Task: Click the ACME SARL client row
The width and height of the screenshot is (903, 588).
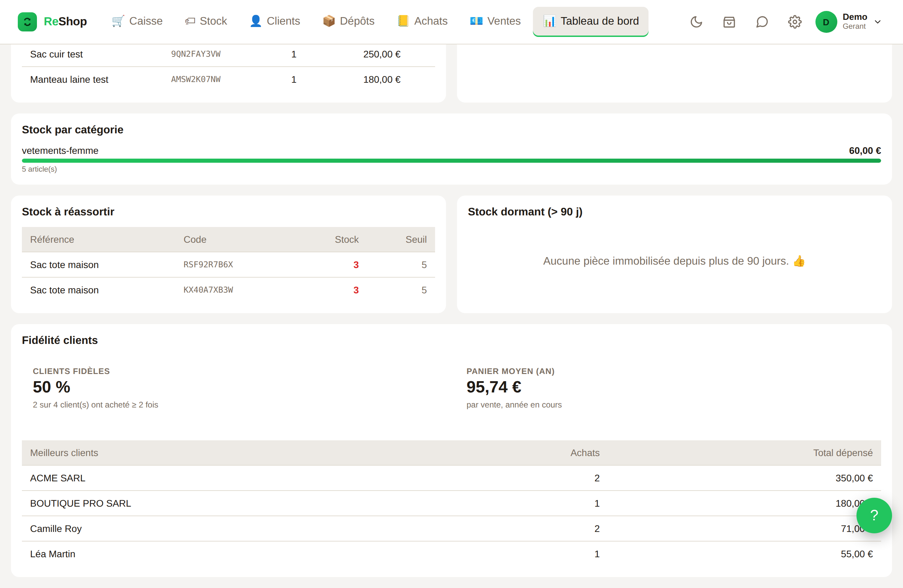Action: click(451, 478)
